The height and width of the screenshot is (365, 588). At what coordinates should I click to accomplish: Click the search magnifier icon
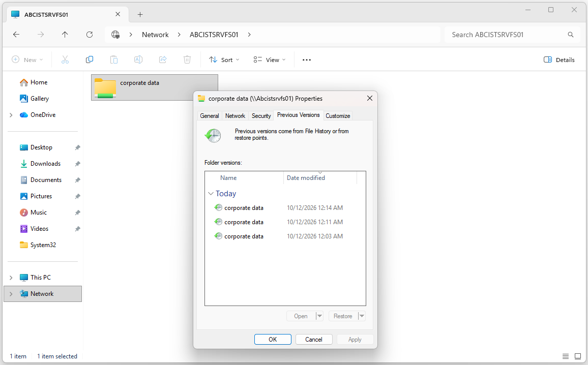coord(570,35)
